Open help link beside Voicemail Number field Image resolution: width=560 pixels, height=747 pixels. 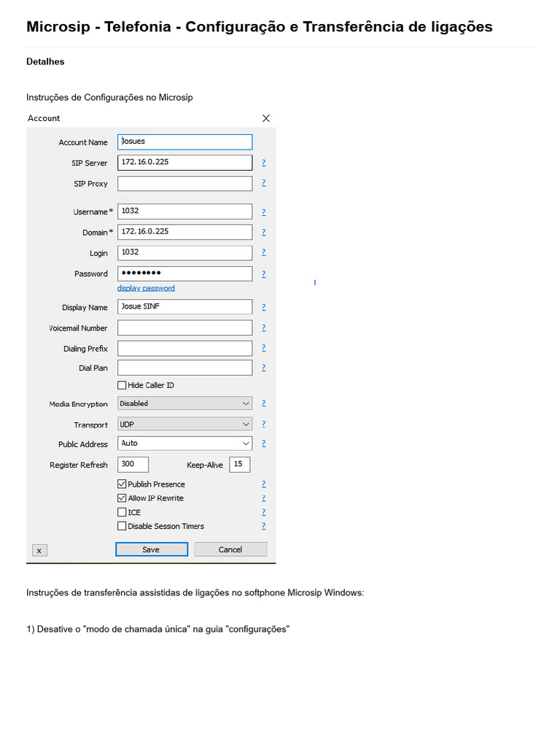264,328
